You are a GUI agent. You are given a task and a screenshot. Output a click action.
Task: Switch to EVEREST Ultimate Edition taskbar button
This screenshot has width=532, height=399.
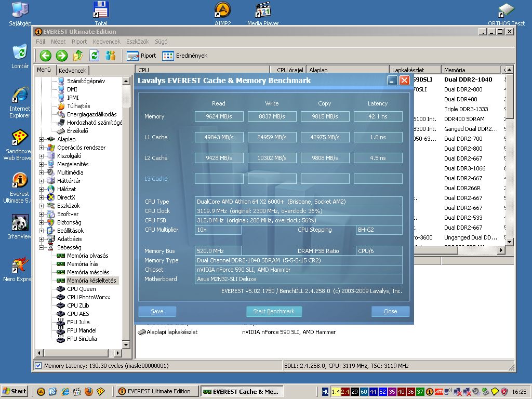[x=157, y=391]
